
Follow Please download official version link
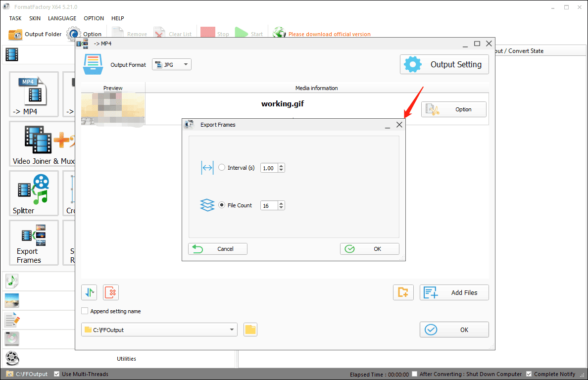point(329,34)
